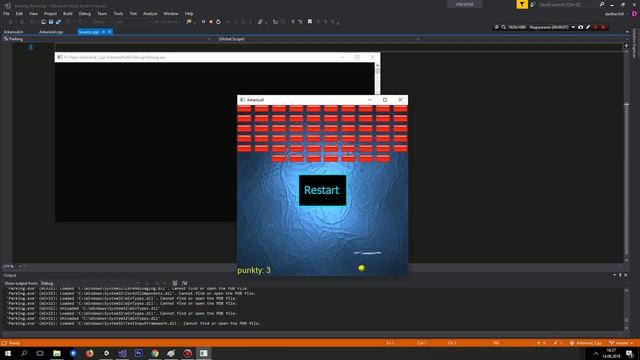Click the yellow feedback filter icon
The height and width of the screenshot is (360, 640).
coord(522,4)
